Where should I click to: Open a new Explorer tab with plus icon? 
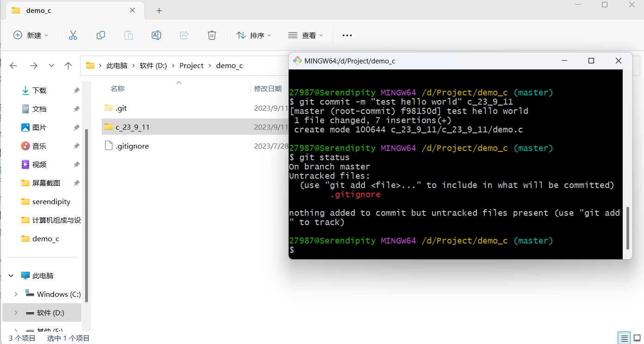click(159, 11)
